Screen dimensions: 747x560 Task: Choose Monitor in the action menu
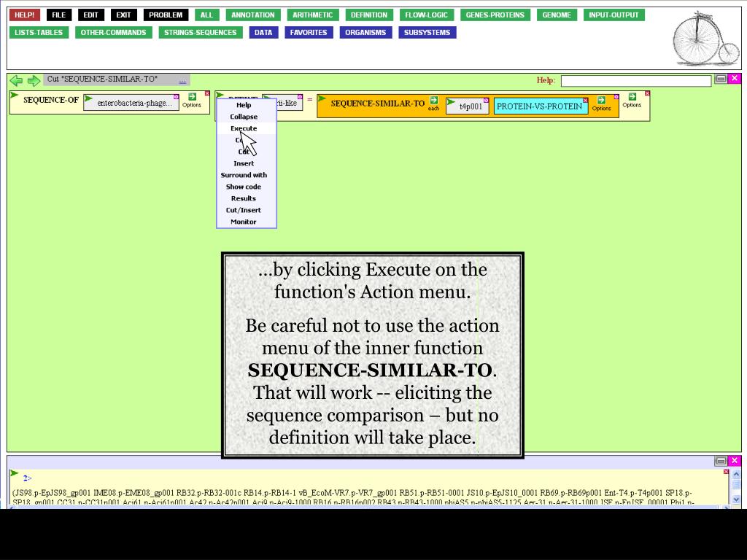click(244, 222)
